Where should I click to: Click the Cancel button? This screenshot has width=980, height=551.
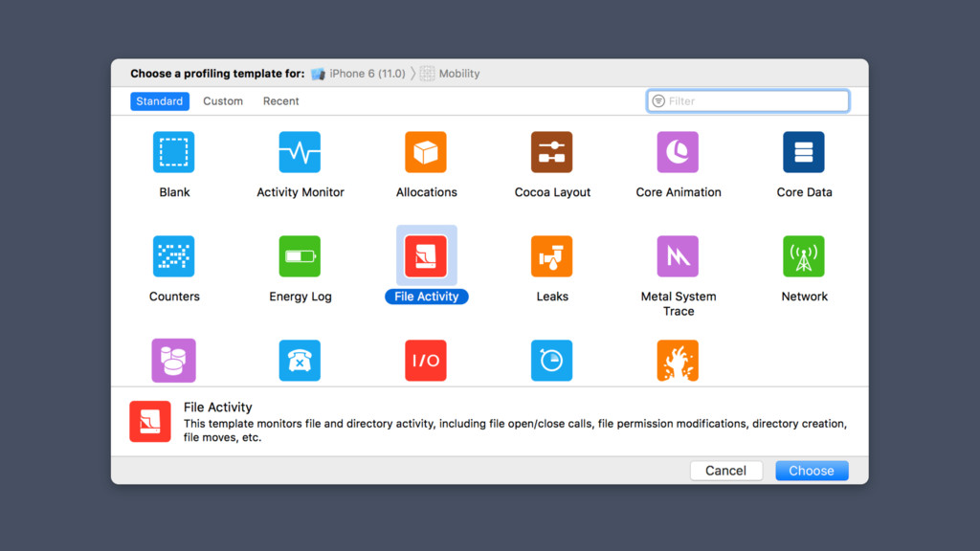click(725, 471)
